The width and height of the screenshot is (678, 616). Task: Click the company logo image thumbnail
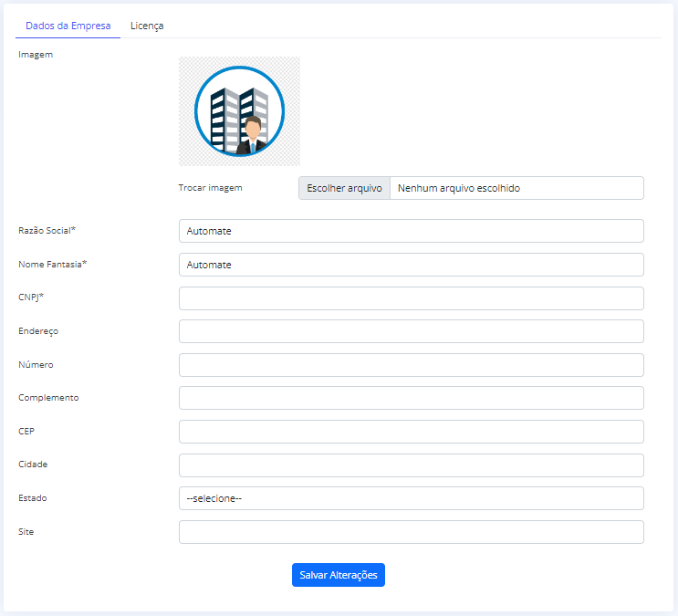240,111
